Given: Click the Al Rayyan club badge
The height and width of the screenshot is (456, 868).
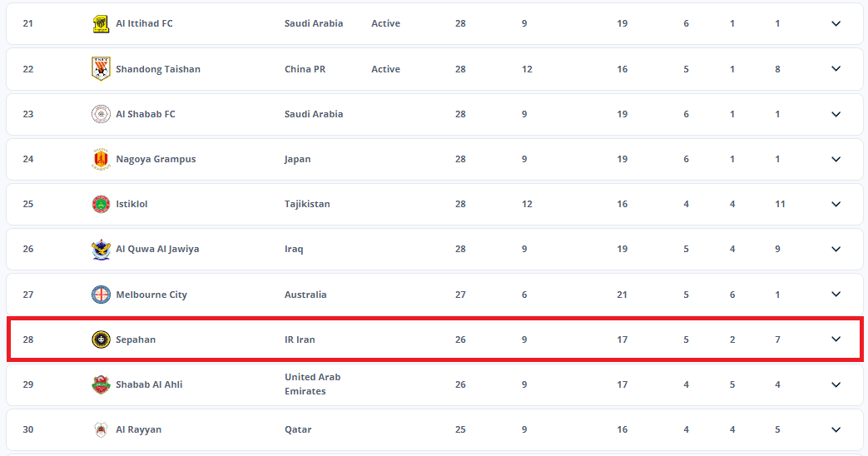Looking at the screenshot, I should coord(101,429).
